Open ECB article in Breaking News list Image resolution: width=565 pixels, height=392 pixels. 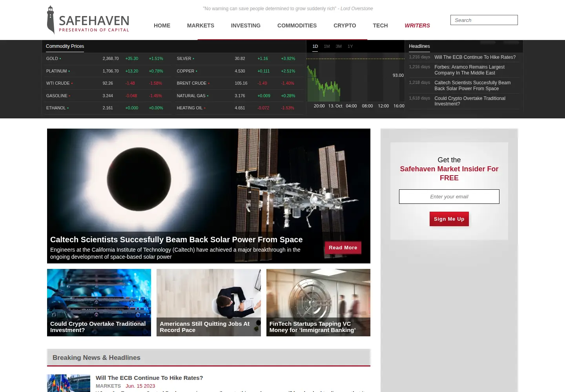[x=149, y=378]
